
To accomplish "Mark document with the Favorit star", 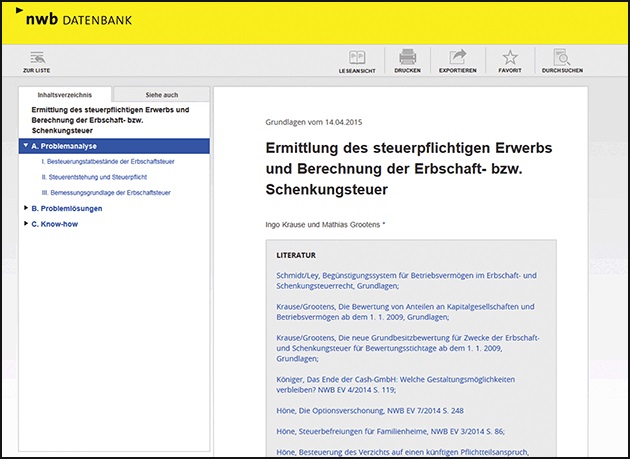I will click(x=510, y=59).
